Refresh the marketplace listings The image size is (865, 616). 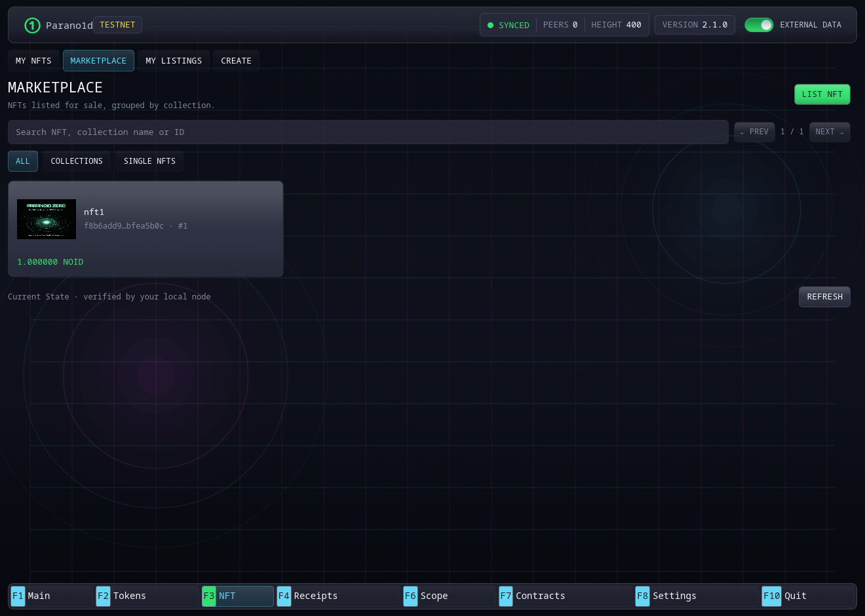click(824, 297)
